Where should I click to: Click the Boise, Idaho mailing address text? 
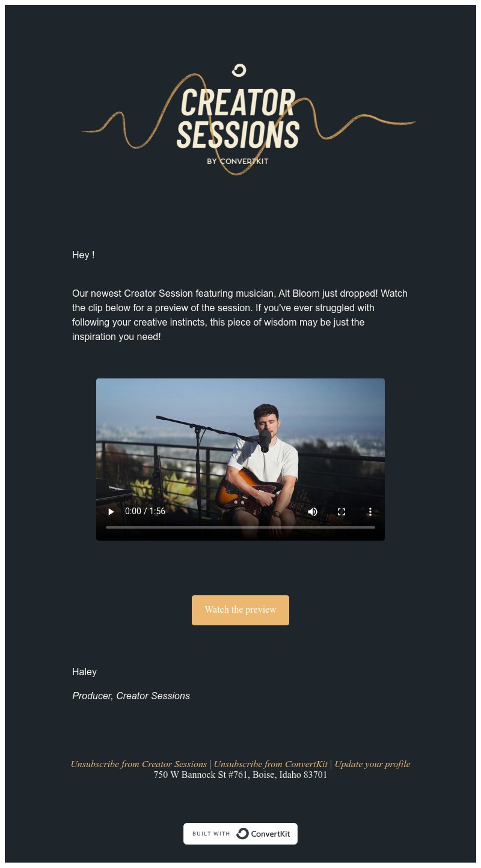tap(240, 775)
